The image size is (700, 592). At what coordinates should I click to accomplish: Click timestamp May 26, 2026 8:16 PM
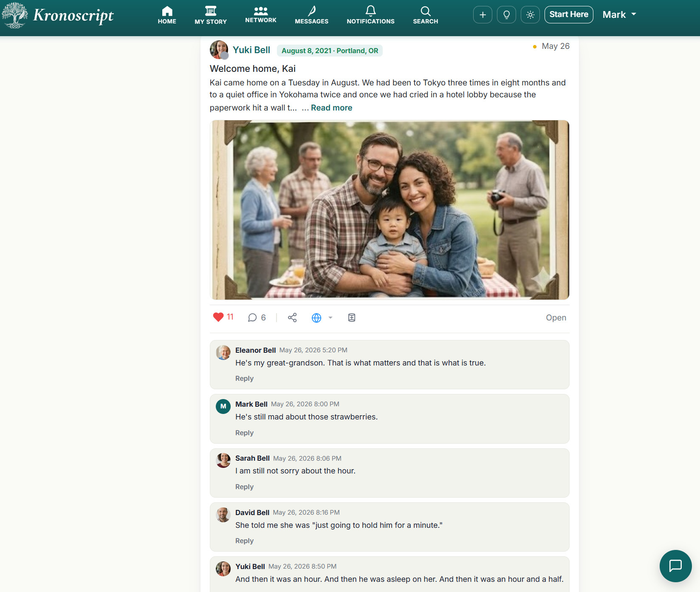point(306,513)
